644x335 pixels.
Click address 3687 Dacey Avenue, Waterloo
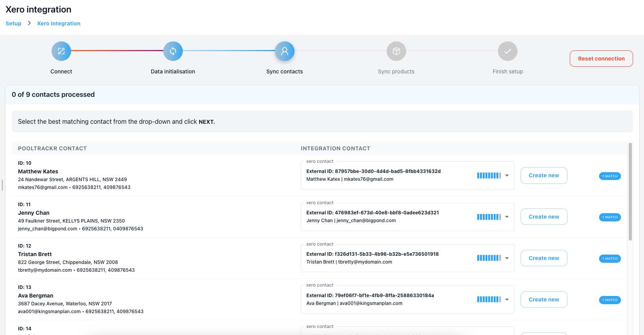coord(65,304)
